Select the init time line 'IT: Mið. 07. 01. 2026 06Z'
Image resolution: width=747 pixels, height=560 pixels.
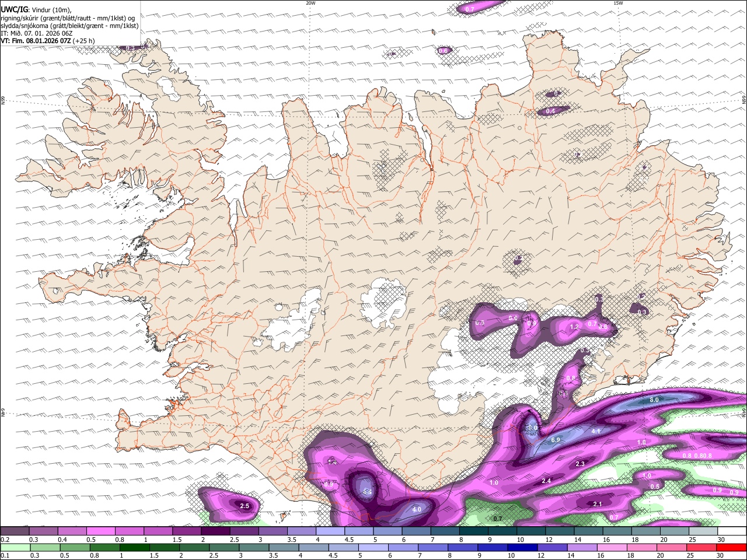click(x=37, y=33)
